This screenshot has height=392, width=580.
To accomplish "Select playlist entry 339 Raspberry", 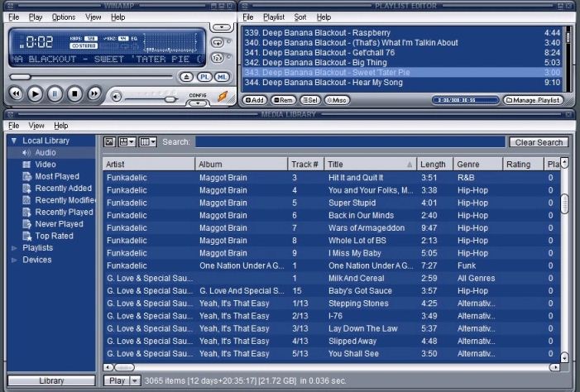I will (x=402, y=32).
